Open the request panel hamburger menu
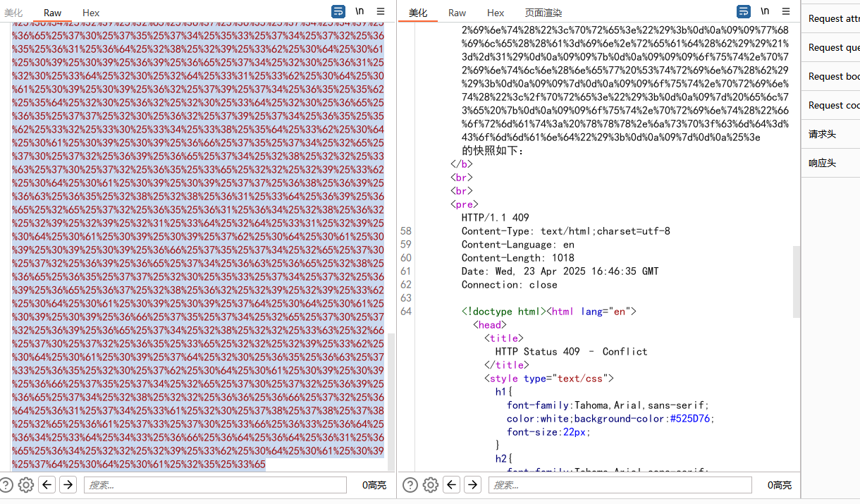This screenshot has height=504, width=860. [381, 11]
